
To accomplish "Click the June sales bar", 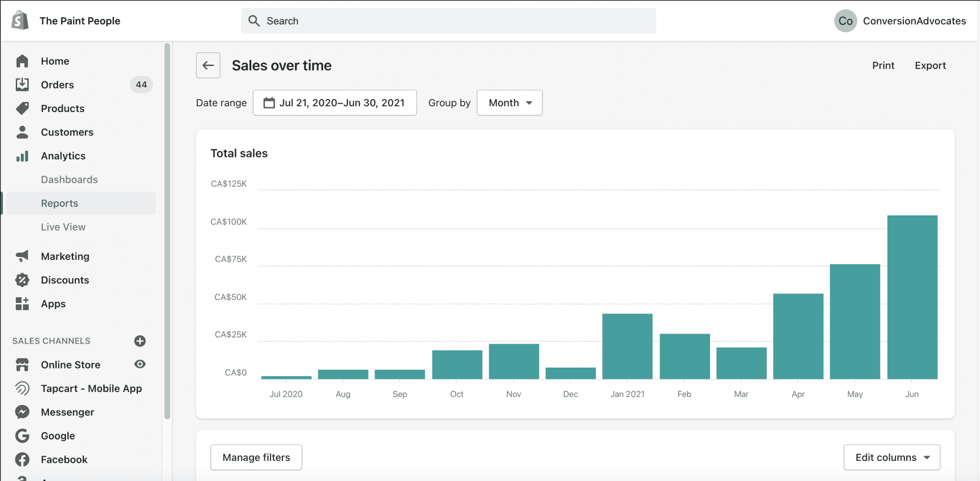I will pos(912,297).
